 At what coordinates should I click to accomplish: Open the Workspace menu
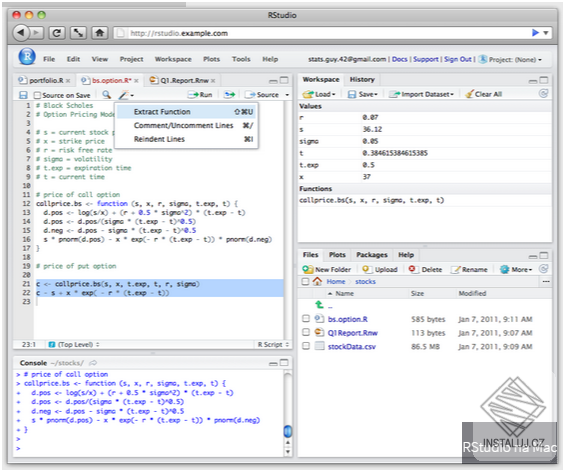click(173, 59)
